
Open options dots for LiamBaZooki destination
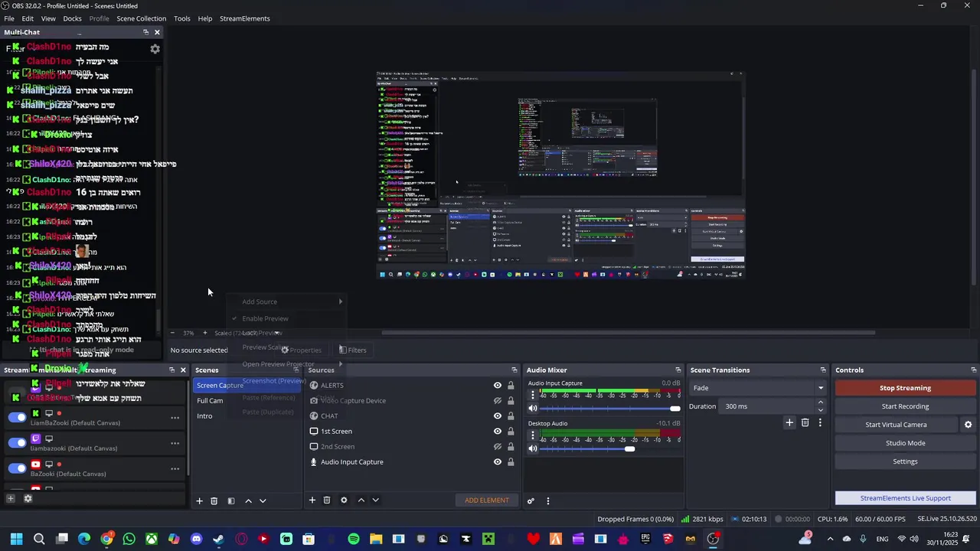click(175, 417)
